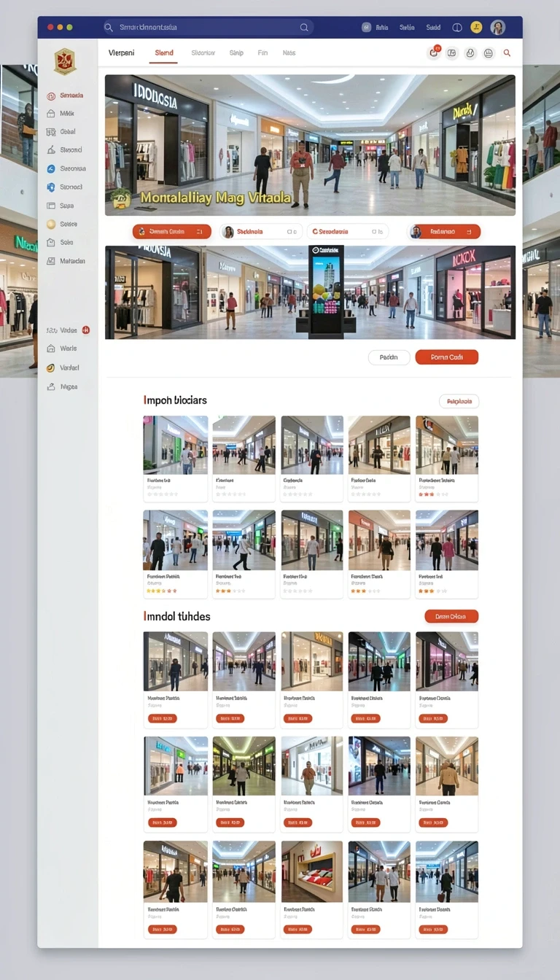This screenshot has width=560, height=980.
Task: Click the "Impoh blociars" section heading
Action: tap(175, 400)
